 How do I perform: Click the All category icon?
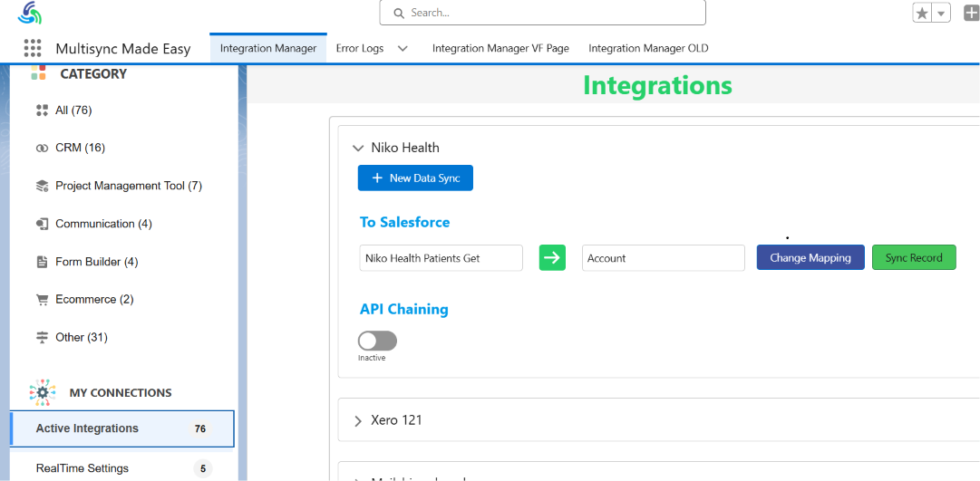coord(42,111)
